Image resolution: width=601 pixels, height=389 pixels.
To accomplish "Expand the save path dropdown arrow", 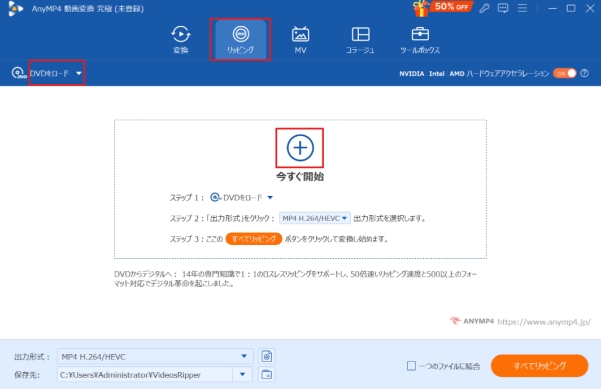I will point(242,374).
